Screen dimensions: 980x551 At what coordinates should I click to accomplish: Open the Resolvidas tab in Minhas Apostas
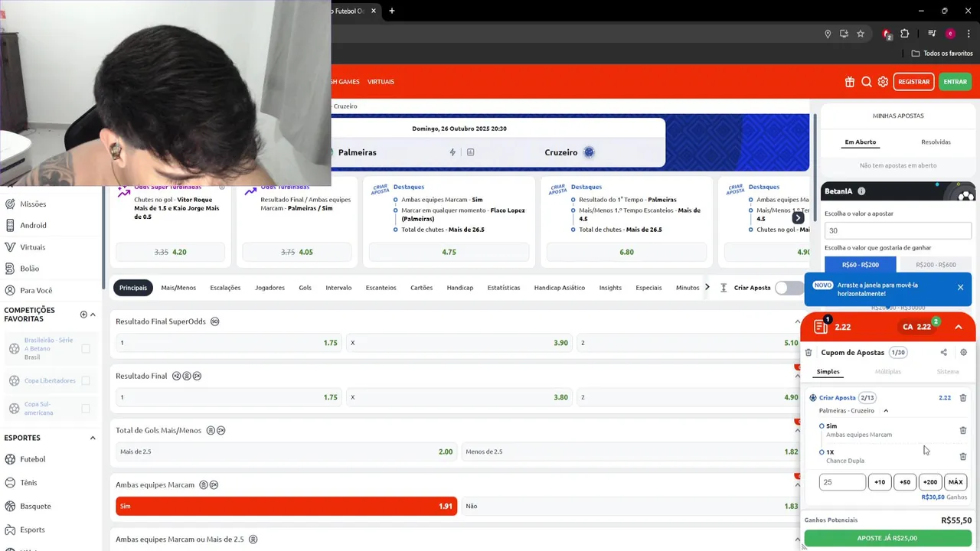tap(936, 142)
